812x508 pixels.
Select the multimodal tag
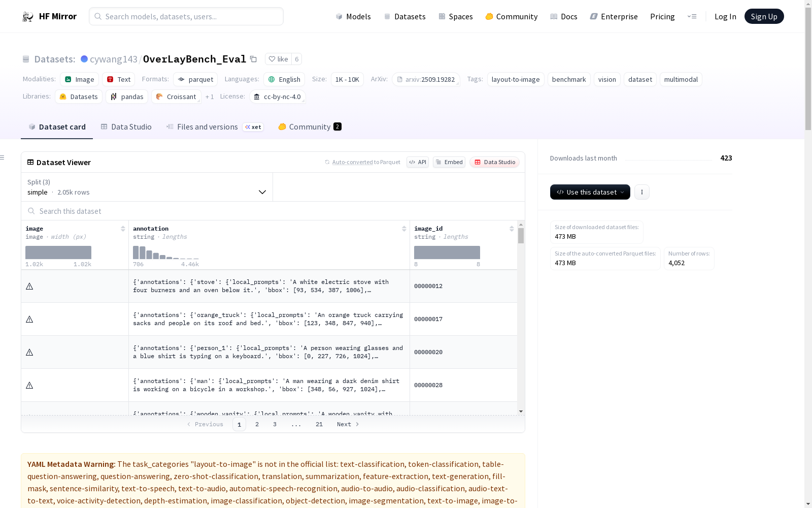681,79
